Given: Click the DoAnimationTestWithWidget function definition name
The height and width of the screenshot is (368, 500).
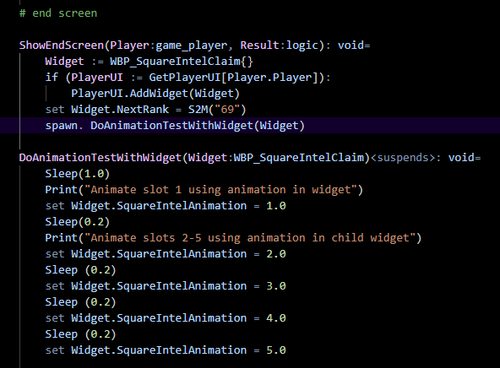Looking at the screenshot, I should click(x=100, y=158).
